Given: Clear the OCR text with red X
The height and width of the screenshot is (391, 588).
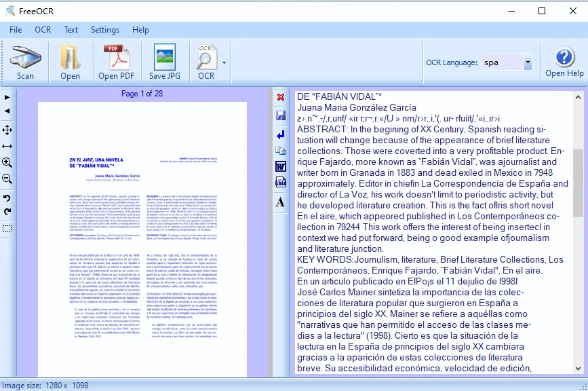Looking at the screenshot, I should click(x=281, y=98).
